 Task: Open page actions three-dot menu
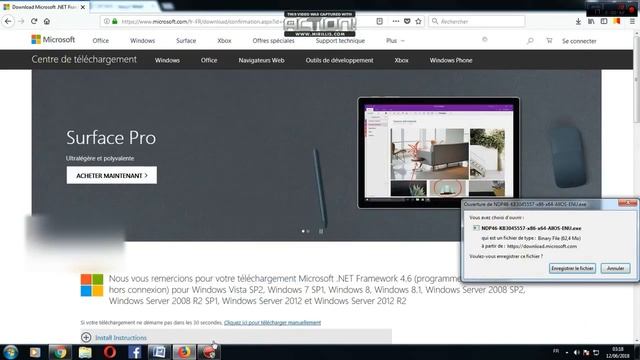(396, 21)
